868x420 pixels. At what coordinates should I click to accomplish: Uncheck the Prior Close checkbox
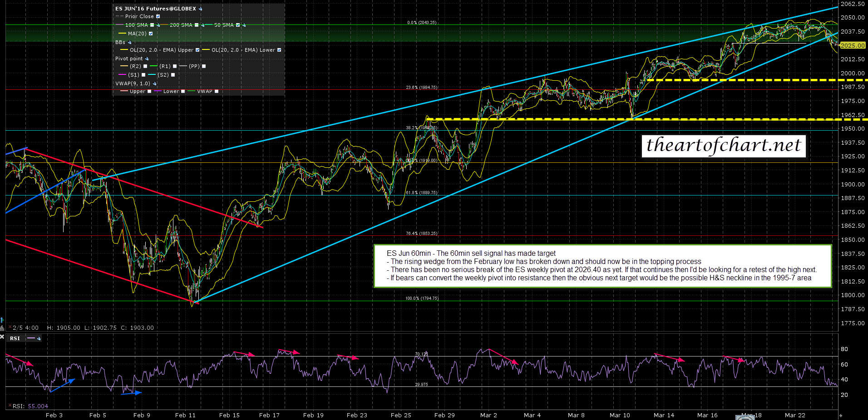pyautogui.click(x=158, y=17)
